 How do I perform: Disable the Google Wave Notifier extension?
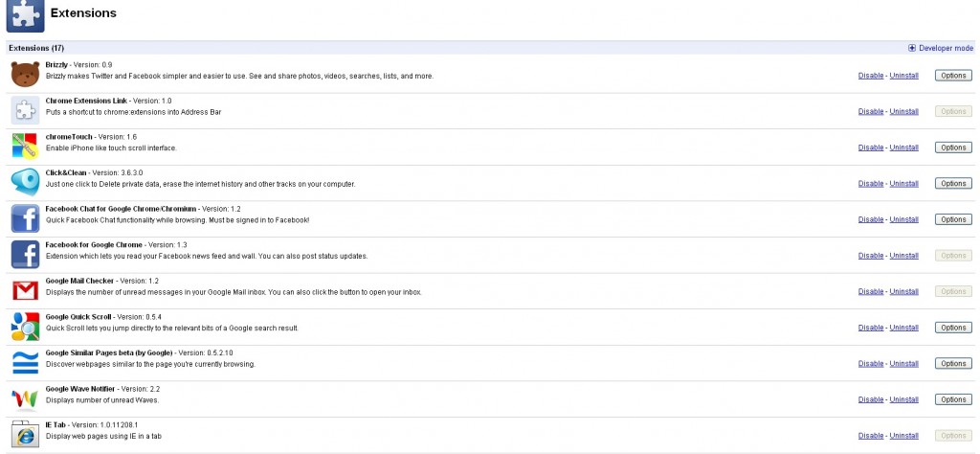871,399
